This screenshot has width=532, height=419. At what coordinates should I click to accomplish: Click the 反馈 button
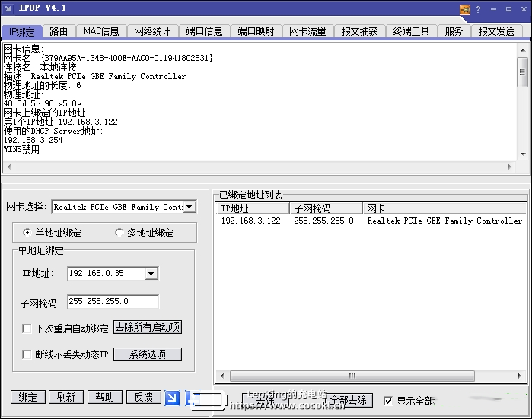[144, 397]
